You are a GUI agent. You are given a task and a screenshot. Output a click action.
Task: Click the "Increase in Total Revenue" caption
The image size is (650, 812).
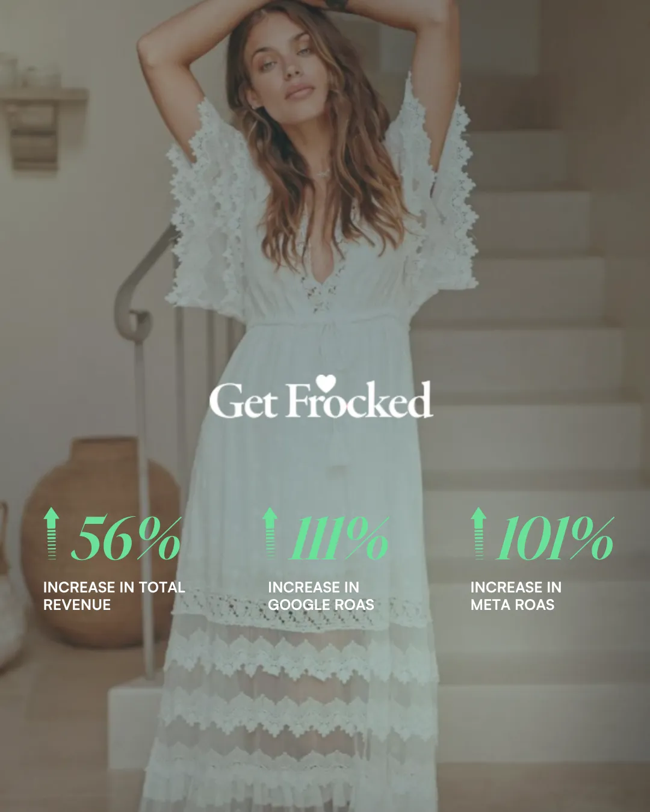coord(114,595)
